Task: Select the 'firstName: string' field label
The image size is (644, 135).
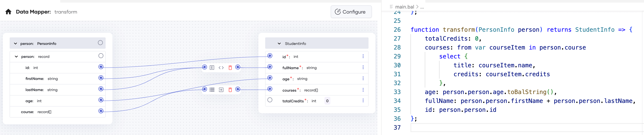Action: [41, 79]
